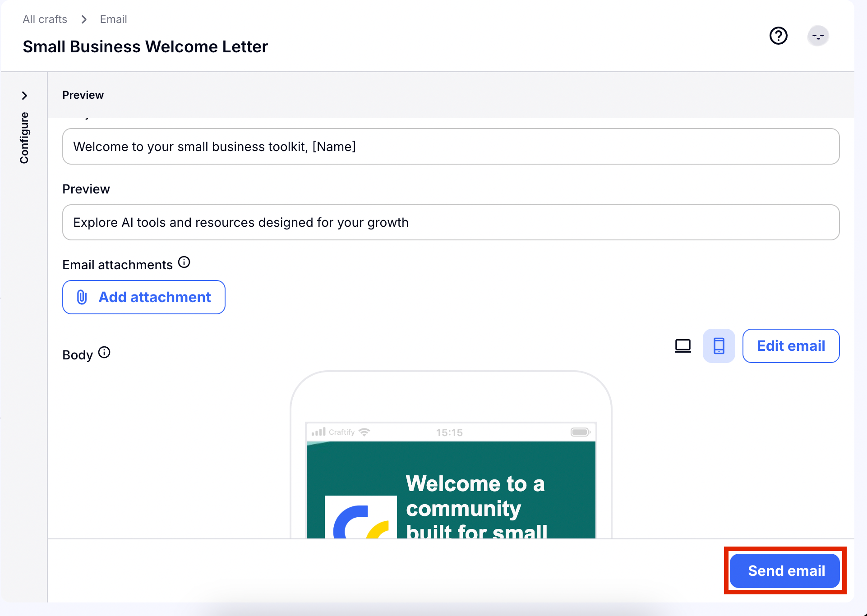867x616 pixels.
Task: Click paperclip icon in Add attachment
Action: click(82, 297)
